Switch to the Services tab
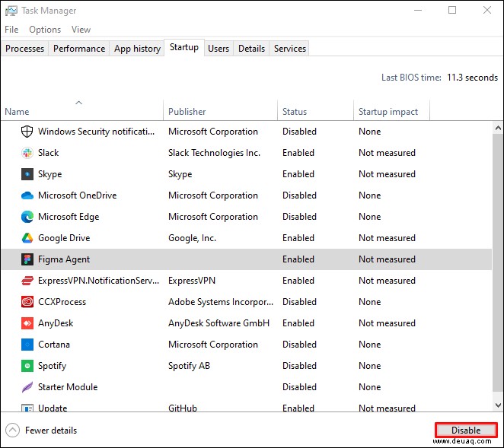Screen dimensions: 504x448 [x=290, y=49]
